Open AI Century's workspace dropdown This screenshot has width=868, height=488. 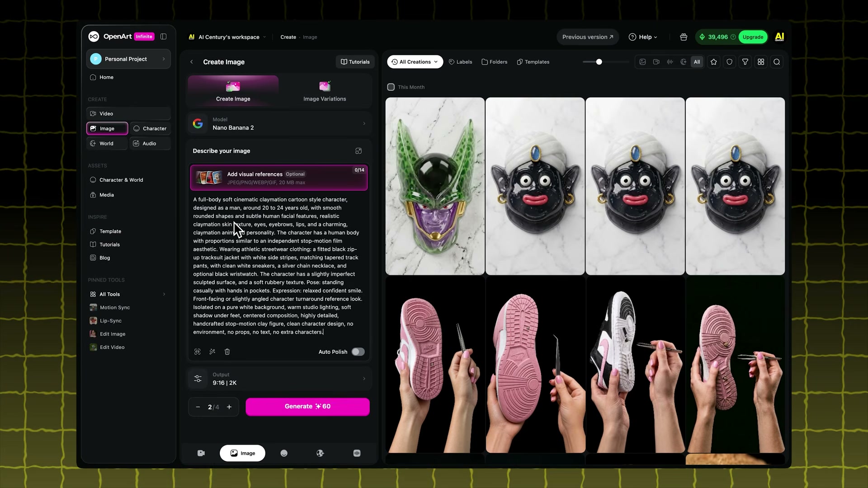pos(227,37)
